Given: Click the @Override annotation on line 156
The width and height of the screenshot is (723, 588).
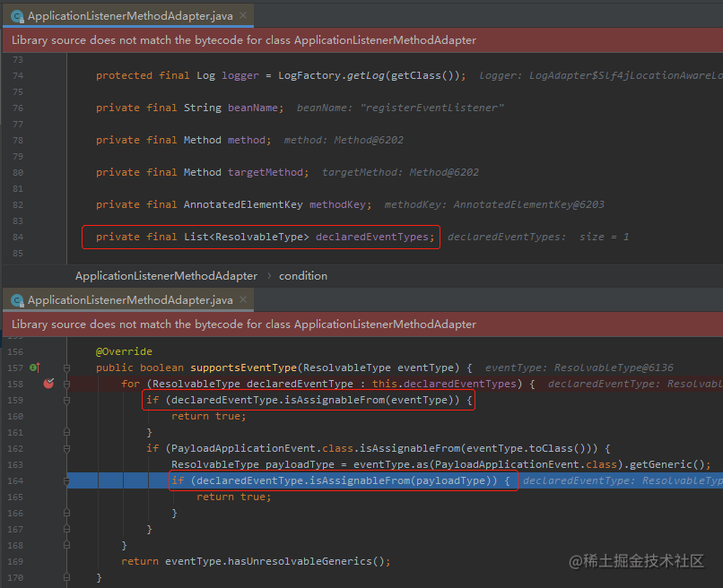Looking at the screenshot, I should pyautogui.click(x=124, y=351).
